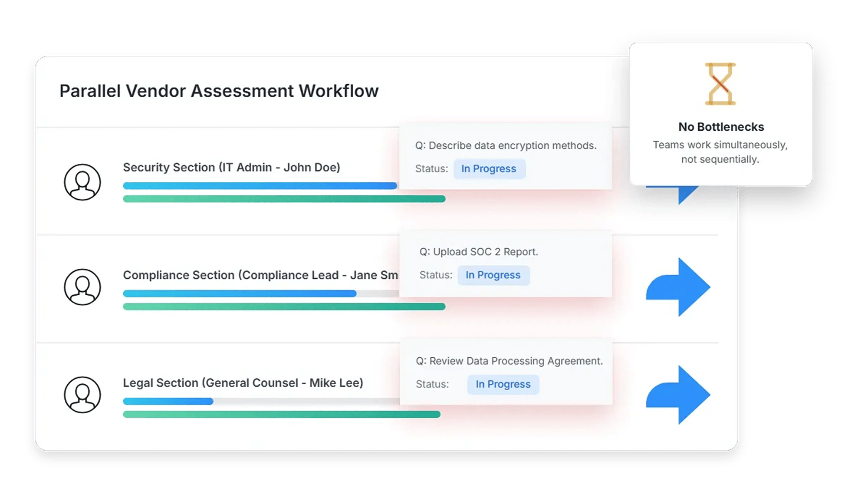Click the Legal Section blue progress bar
868x478 pixels.
(x=168, y=401)
